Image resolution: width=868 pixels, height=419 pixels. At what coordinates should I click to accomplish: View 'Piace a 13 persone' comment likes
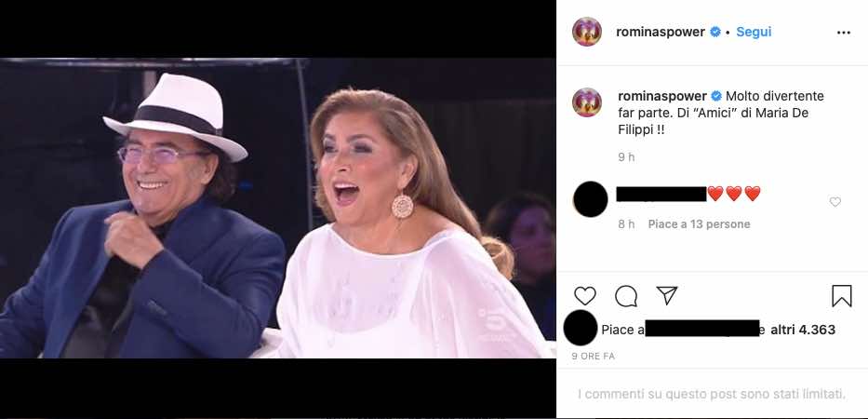(699, 224)
